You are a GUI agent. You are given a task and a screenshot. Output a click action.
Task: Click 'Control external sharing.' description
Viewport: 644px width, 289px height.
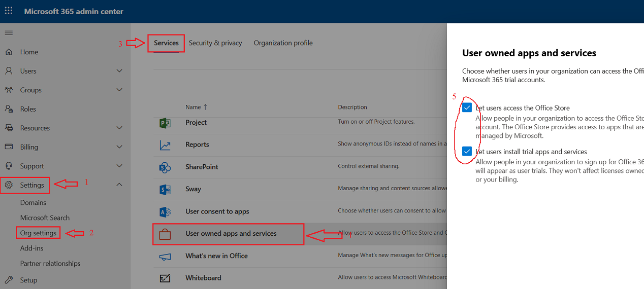point(369,166)
